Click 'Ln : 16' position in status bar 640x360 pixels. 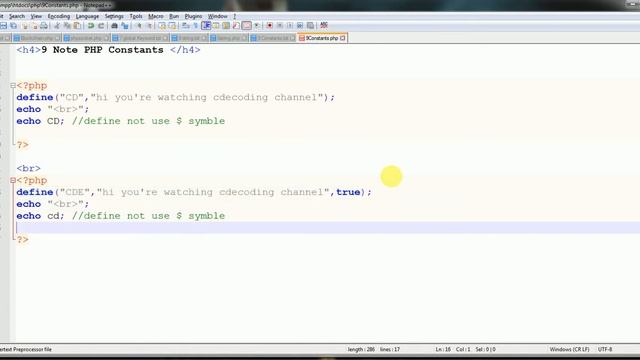tap(443, 349)
